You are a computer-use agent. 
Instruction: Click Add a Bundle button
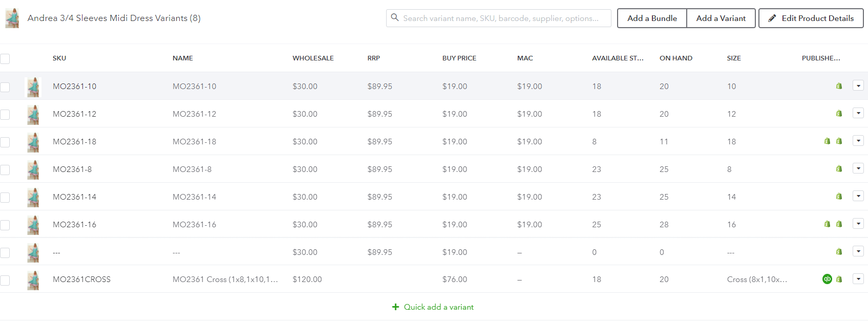[652, 18]
